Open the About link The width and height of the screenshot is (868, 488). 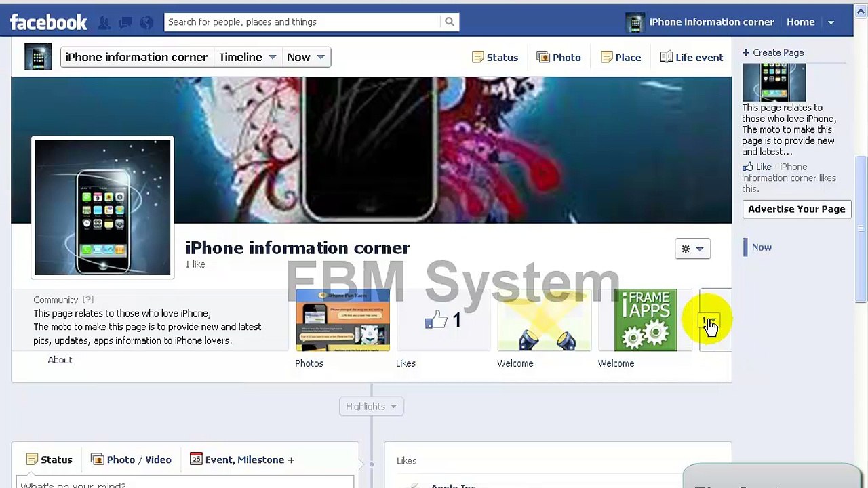pos(60,360)
